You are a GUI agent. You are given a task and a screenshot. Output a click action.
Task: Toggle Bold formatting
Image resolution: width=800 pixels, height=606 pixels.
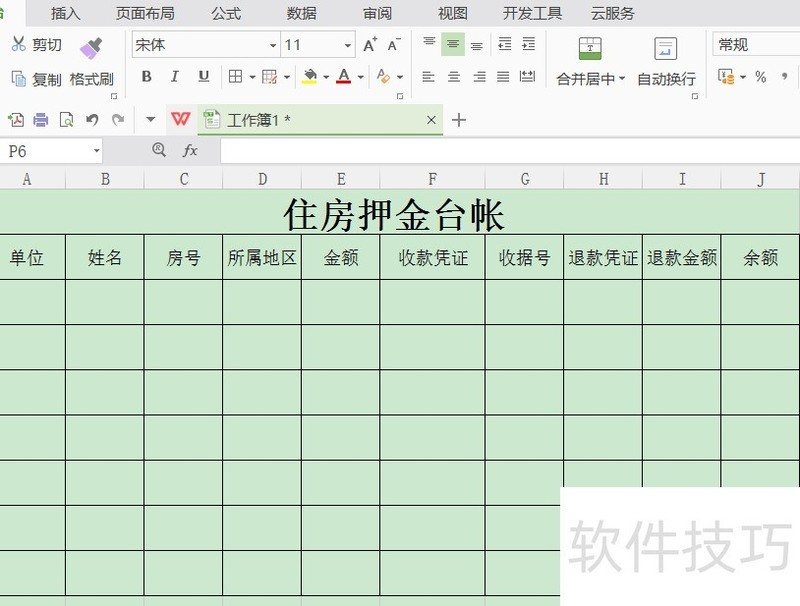click(x=147, y=77)
